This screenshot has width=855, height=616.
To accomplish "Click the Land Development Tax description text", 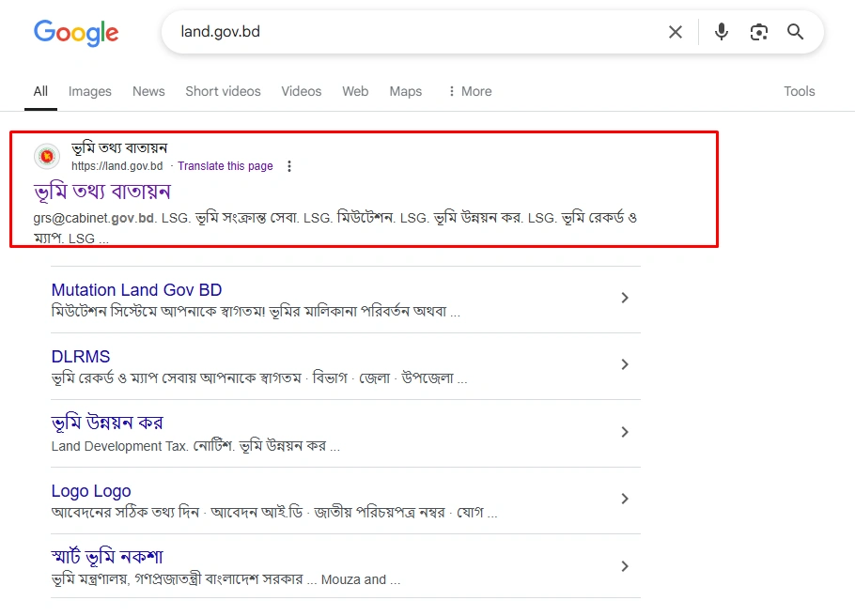I will 195,446.
